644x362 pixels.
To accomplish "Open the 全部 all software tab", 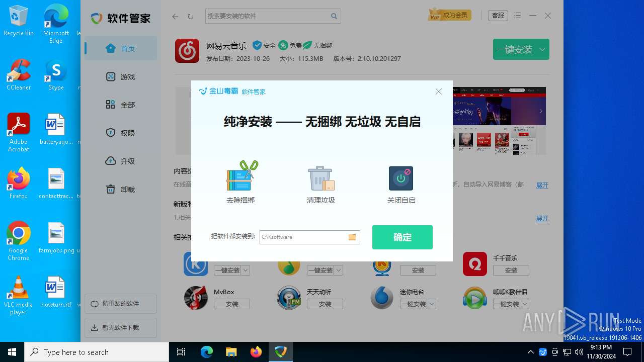I will (x=121, y=105).
